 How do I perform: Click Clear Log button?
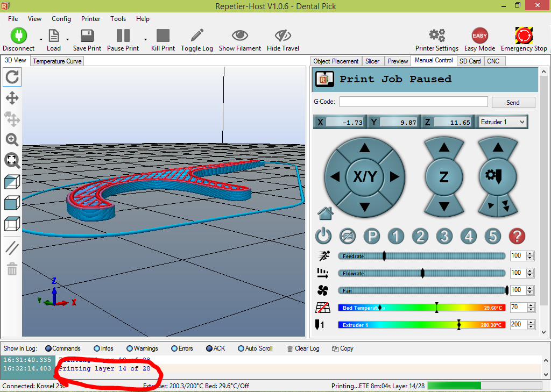point(303,348)
